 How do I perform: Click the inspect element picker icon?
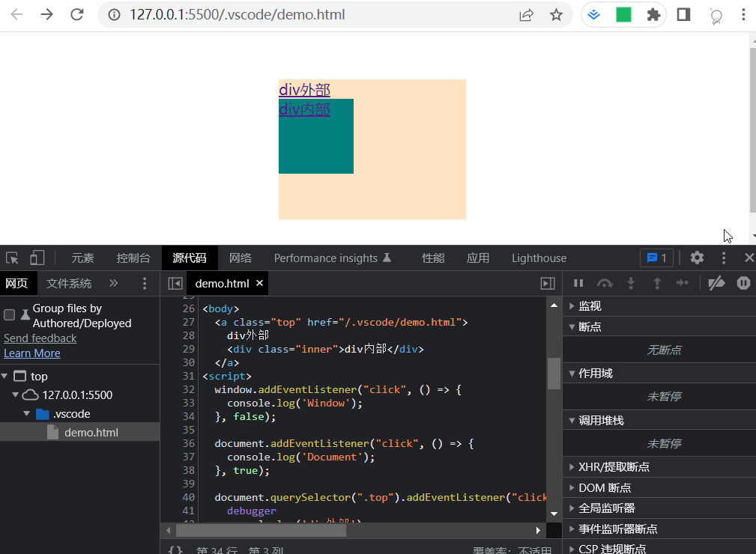coord(13,258)
